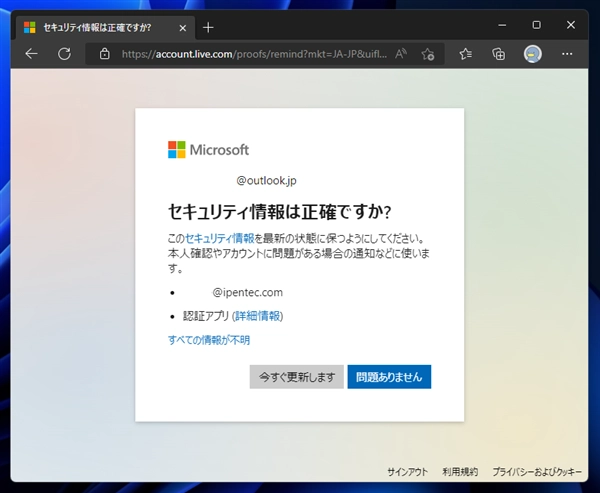This screenshot has width=600, height=493.
Task: Close the browser window
Action: (x=571, y=25)
